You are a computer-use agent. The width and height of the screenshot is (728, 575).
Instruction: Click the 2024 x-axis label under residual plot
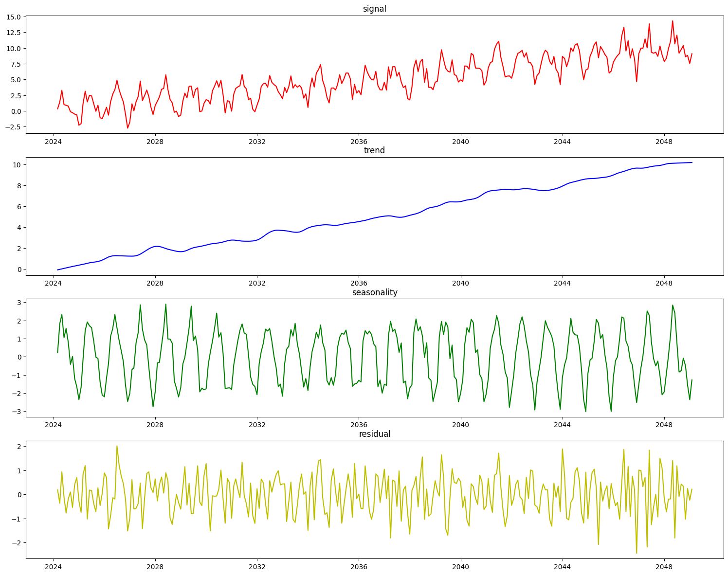[x=53, y=567]
